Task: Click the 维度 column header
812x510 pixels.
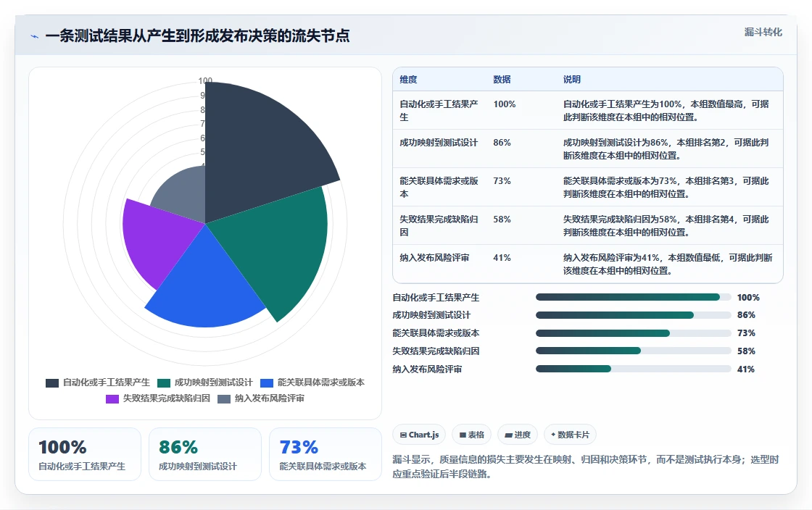Action: pos(408,80)
